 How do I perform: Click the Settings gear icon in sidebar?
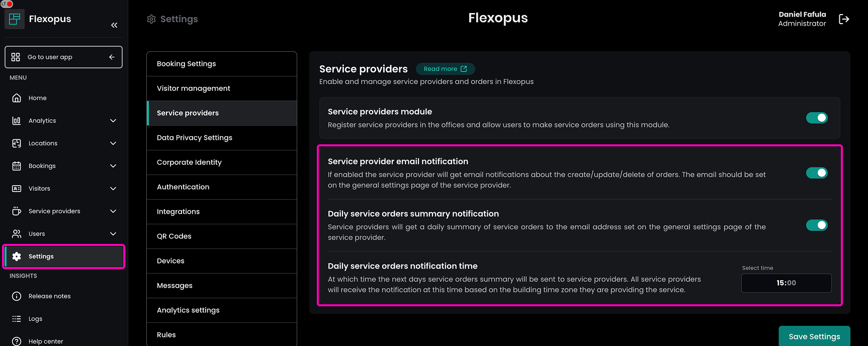[17, 256]
